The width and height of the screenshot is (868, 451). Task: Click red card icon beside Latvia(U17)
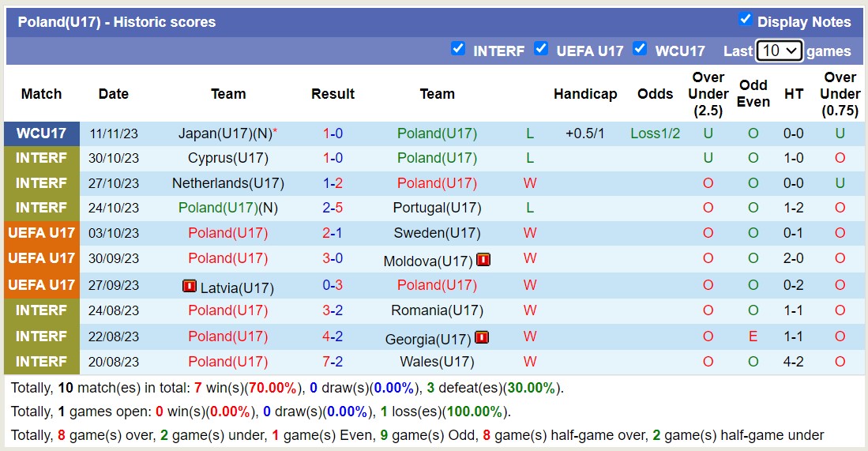point(190,286)
